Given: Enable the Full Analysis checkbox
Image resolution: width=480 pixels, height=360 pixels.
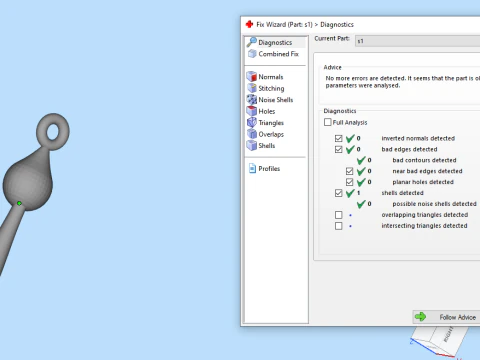Looking at the screenshot, I should pyautogui.click(x=328, y=122).
